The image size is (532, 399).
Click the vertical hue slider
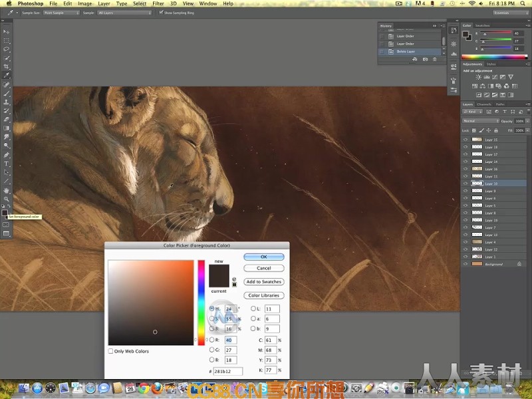[x=201, y=303]
